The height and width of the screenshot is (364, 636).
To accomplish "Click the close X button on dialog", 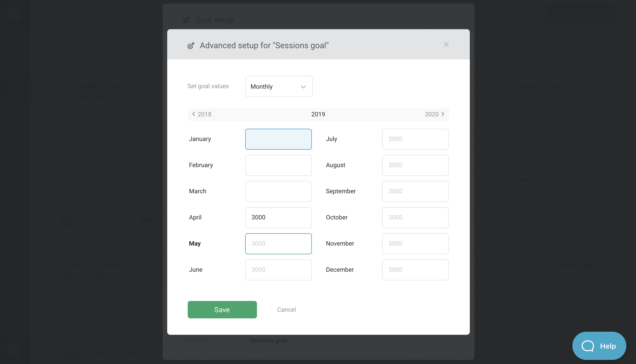I will point(446,44).
